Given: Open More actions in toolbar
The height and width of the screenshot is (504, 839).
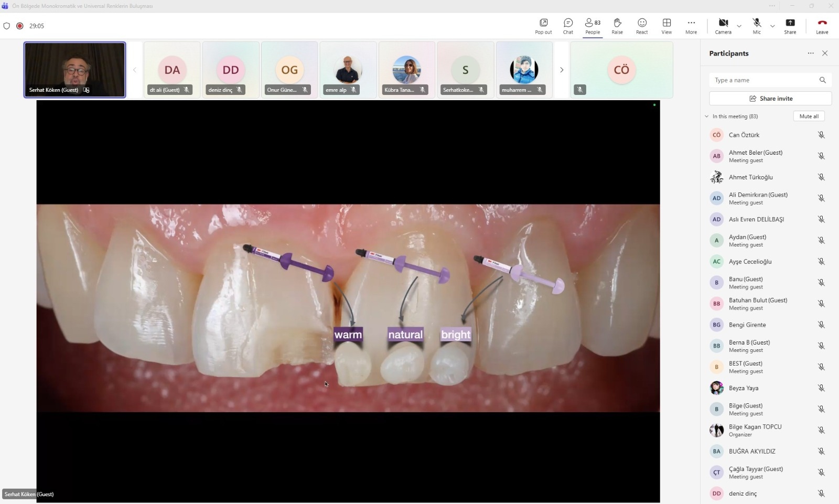Looking at the screenshot, I should tap(691, 26).
